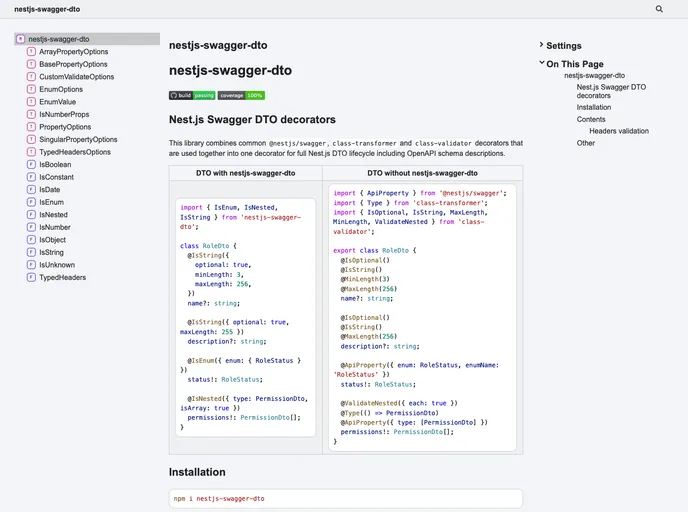Open the CustomValidateOptions sidebar link
The image size is (688, 512).
coord(77,77)
